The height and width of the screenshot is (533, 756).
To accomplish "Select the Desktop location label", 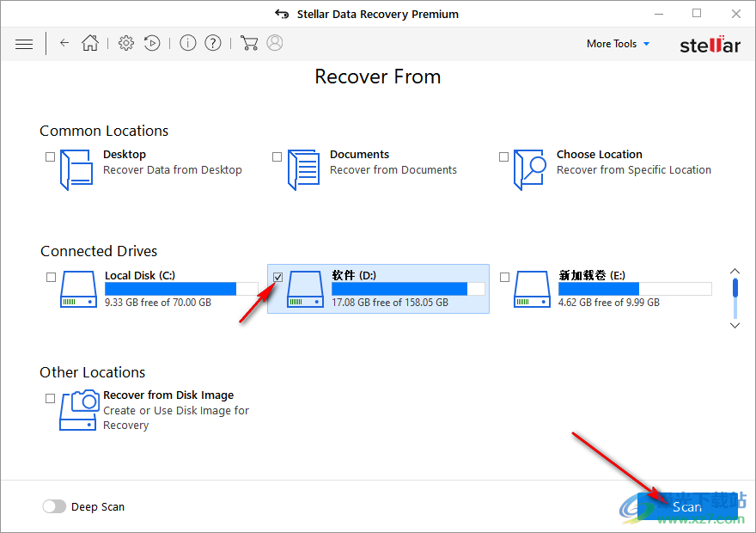I will coord(125,155).
